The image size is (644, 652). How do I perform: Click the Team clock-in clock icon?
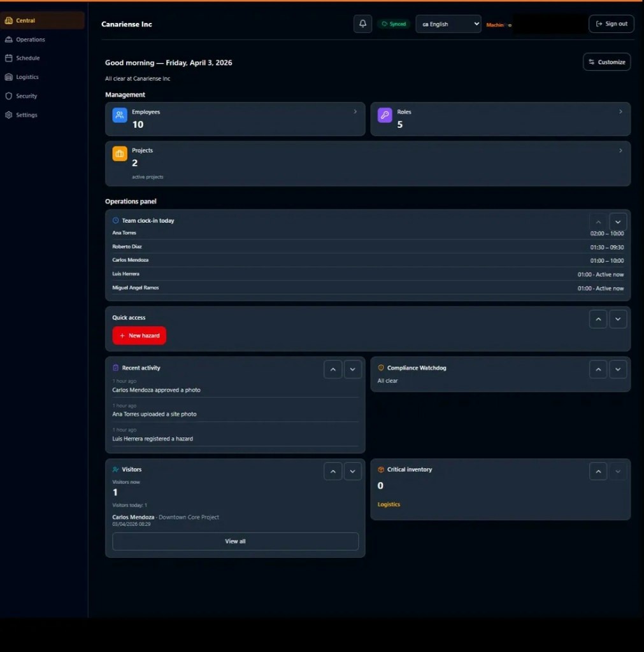click(x=116, y=220)
